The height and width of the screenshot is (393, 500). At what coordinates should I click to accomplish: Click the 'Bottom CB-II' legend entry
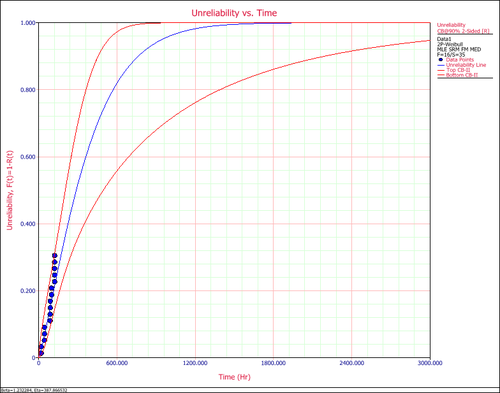(462, 75)
